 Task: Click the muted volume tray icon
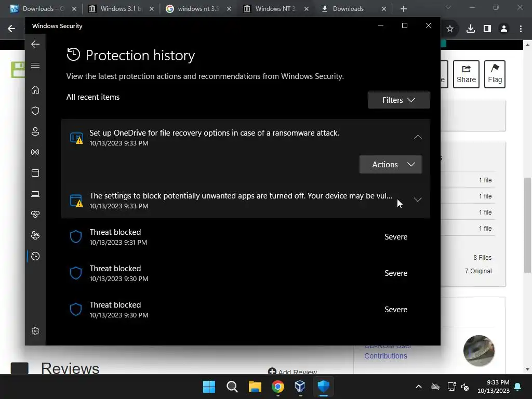[465, 387]
